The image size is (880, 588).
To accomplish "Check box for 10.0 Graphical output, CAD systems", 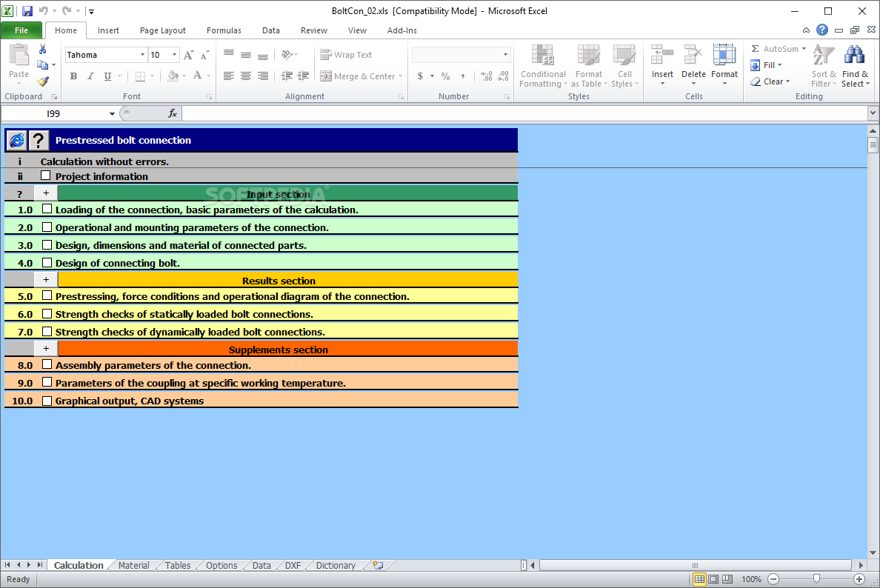I will click(47, 401).
